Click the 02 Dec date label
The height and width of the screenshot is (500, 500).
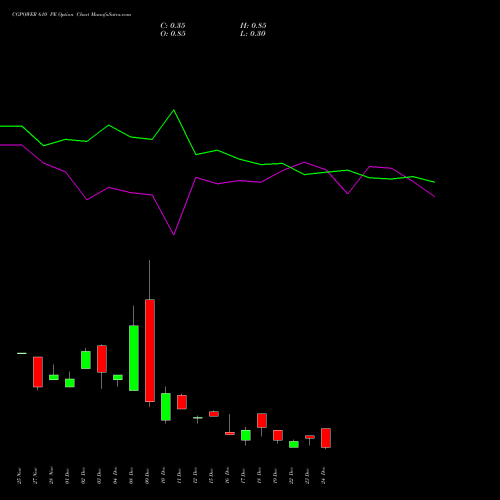(x=83, y=476)
